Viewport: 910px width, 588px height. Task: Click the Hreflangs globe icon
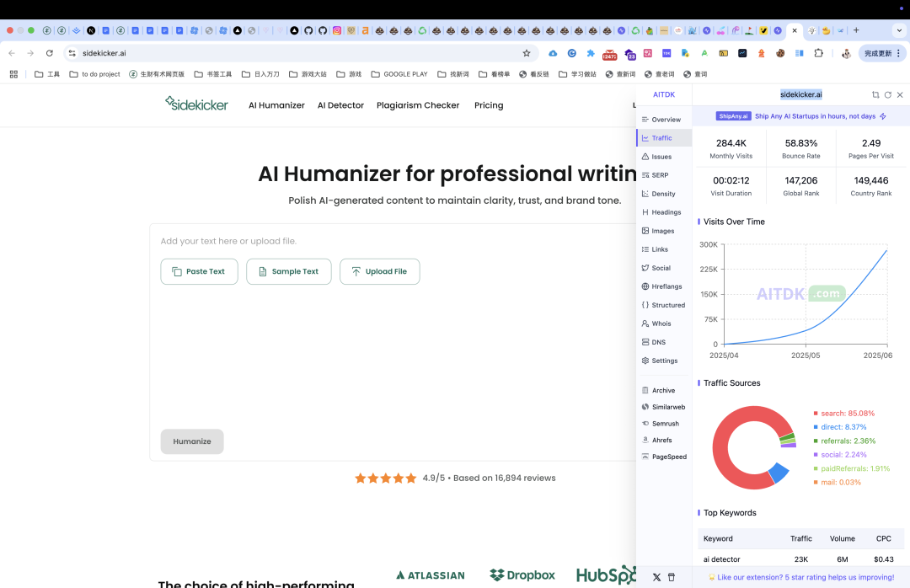[645, 286]
